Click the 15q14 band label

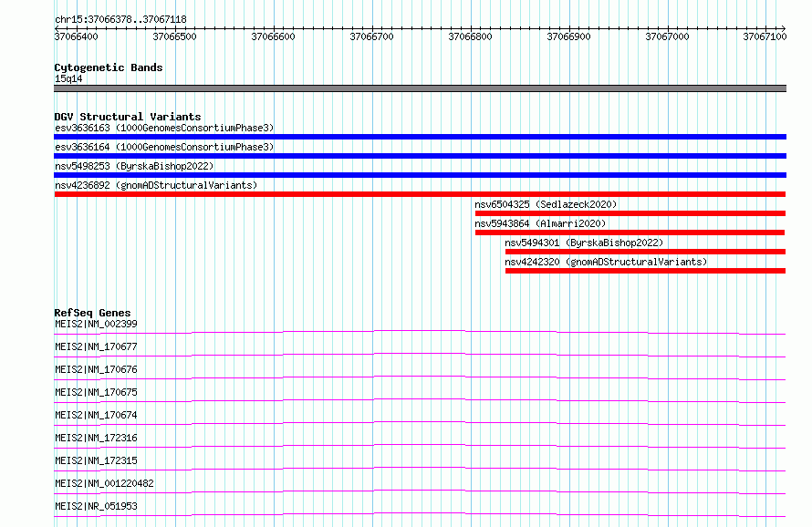tap(68, 78)
